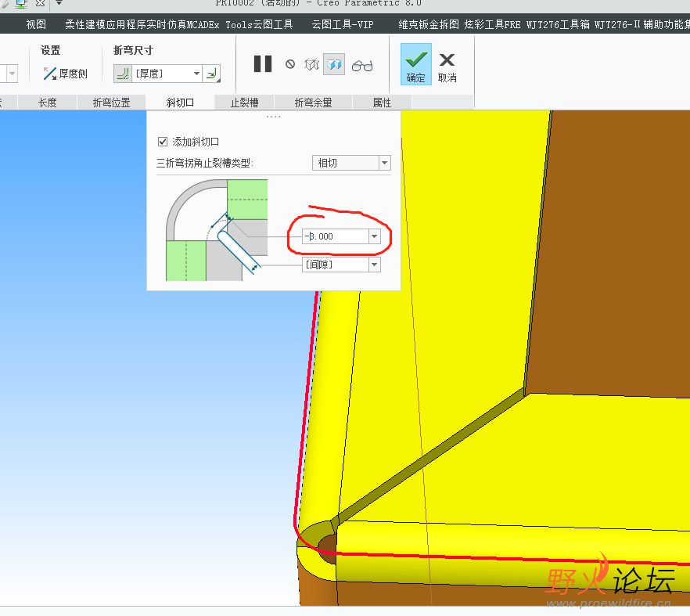Click the miter cut diagram thumbnail

(217, 230)
